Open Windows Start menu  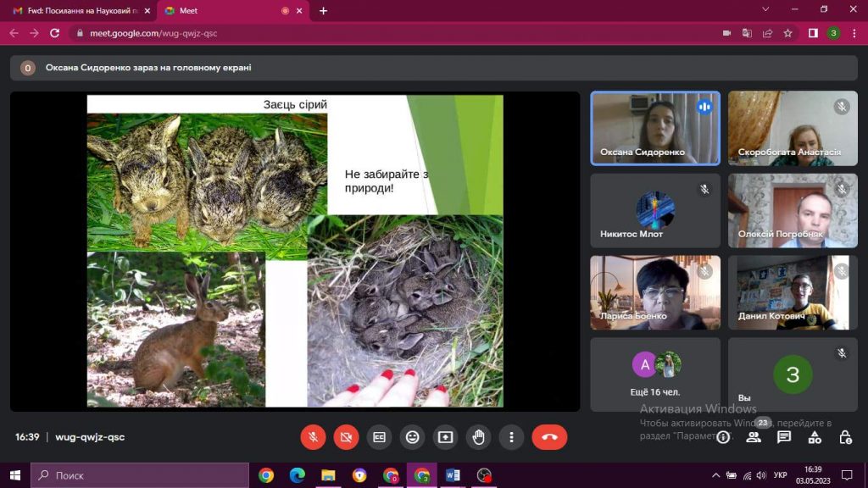[15, 475]
